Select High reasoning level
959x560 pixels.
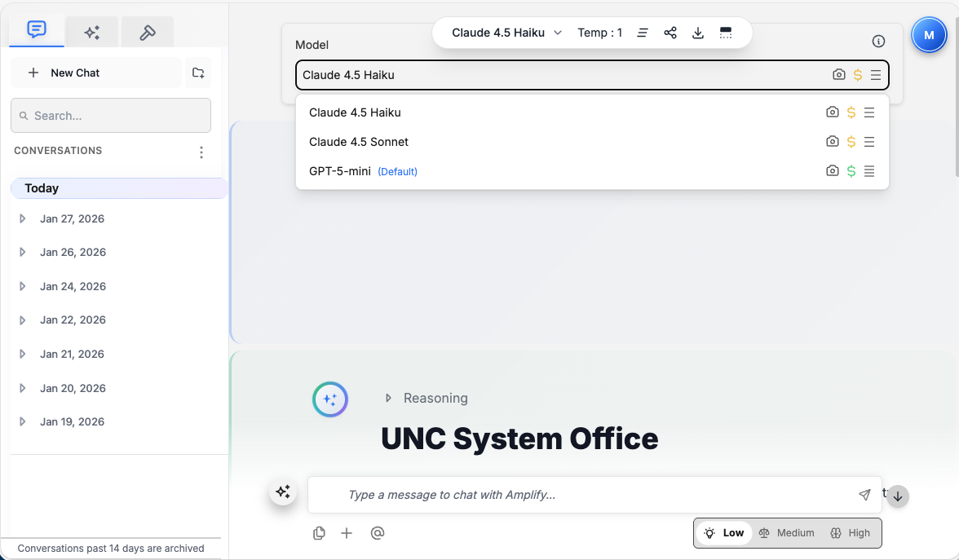pyautogui.click(x=850, y=533)
